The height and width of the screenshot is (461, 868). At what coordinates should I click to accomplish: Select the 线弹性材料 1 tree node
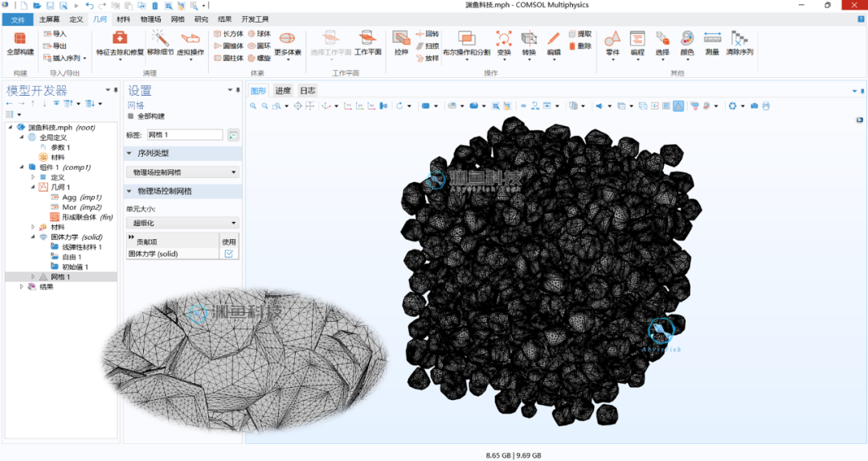point(76,247)
